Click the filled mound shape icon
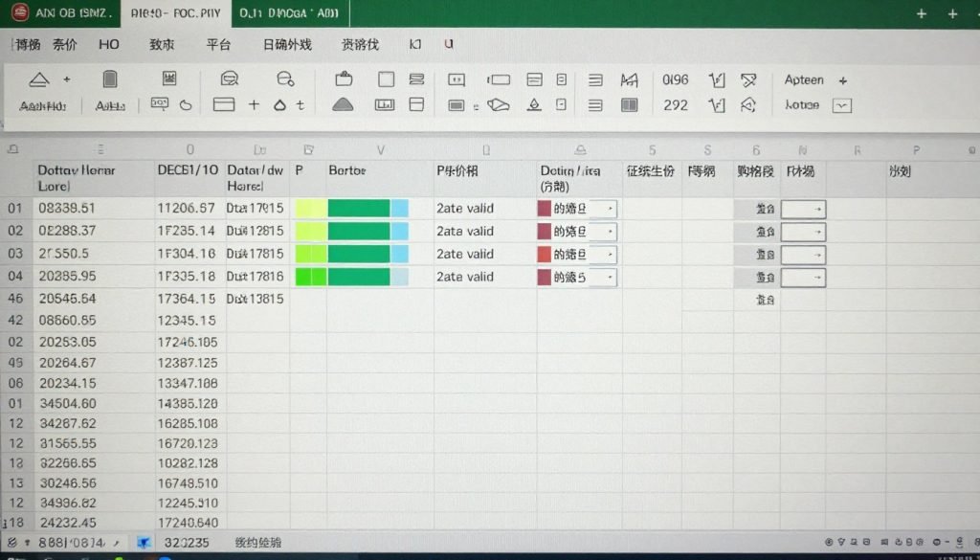This screenshot has width=980, height=560. (343, 105)
